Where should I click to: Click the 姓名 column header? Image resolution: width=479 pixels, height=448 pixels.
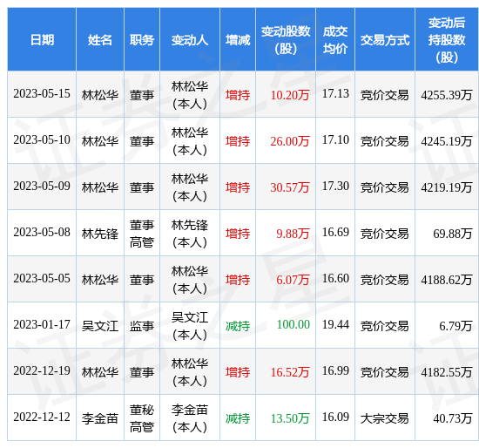pyautogui.click(x=100, y=40)
